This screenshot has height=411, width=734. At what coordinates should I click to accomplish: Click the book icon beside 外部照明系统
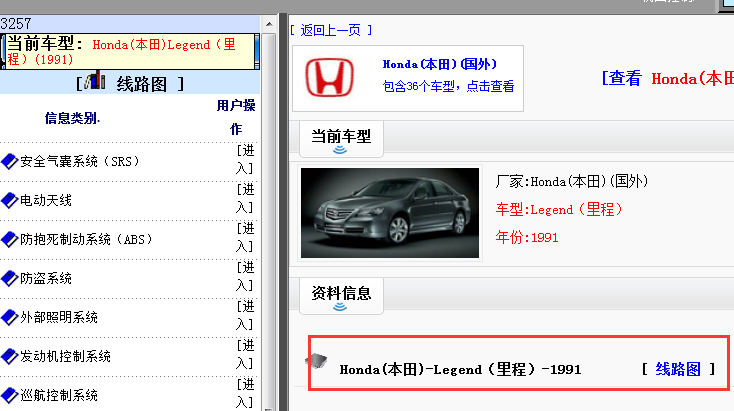9,317
